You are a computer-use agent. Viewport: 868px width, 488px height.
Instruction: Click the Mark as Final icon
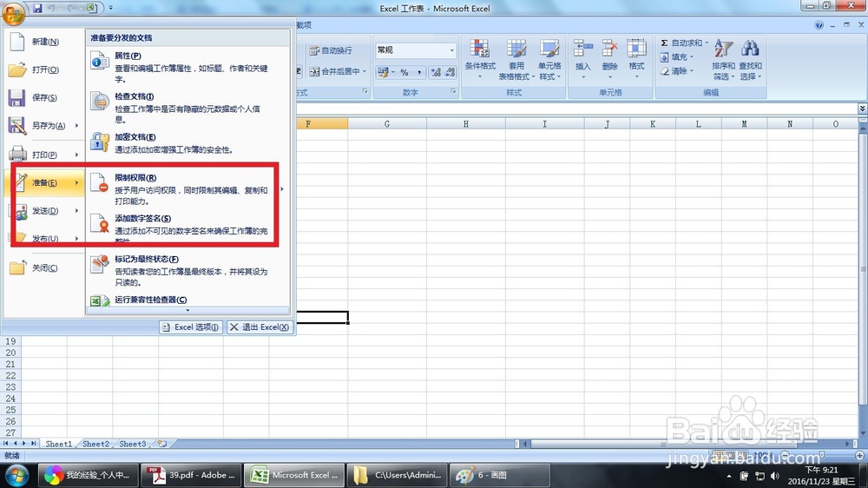click(x=100, y=264)
